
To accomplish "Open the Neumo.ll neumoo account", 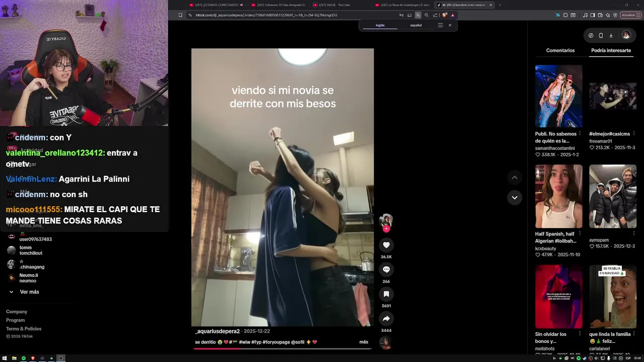I will (23, 278).
